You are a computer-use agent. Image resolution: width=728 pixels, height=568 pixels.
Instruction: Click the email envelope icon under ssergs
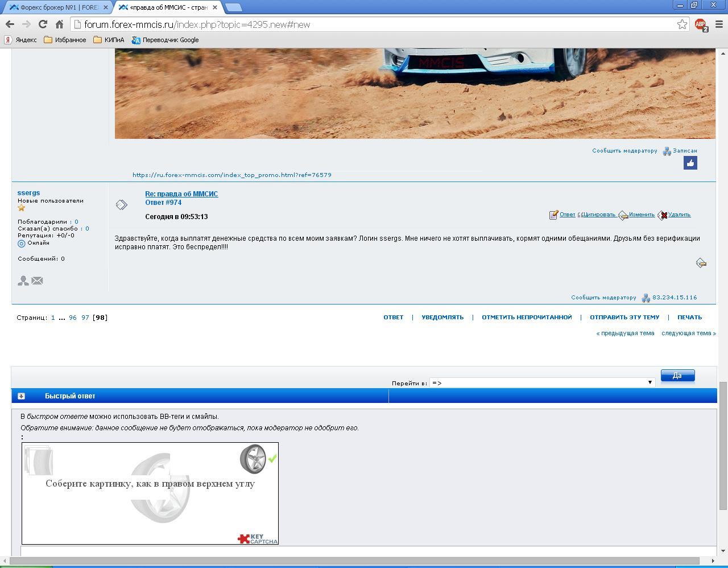tap(37, 281)
